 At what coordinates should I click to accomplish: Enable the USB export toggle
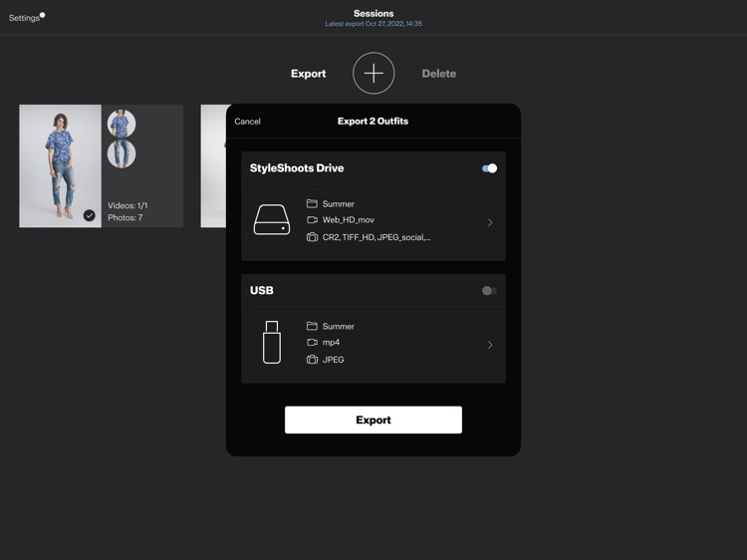pyautogui.click(x=489, y=291)
